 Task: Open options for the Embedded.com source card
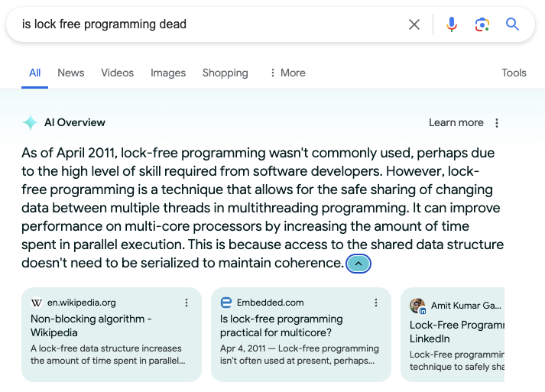[x=376, y=303]
